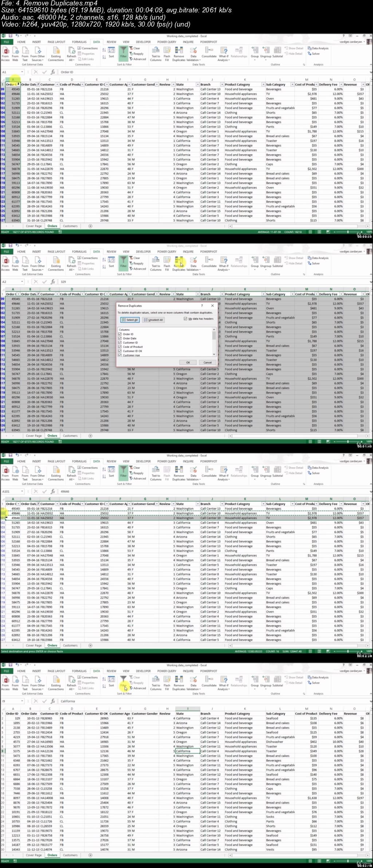Click the Group icon in the 00:02:28 frame
The image size is (373, 868).
[x=255, y=471]
